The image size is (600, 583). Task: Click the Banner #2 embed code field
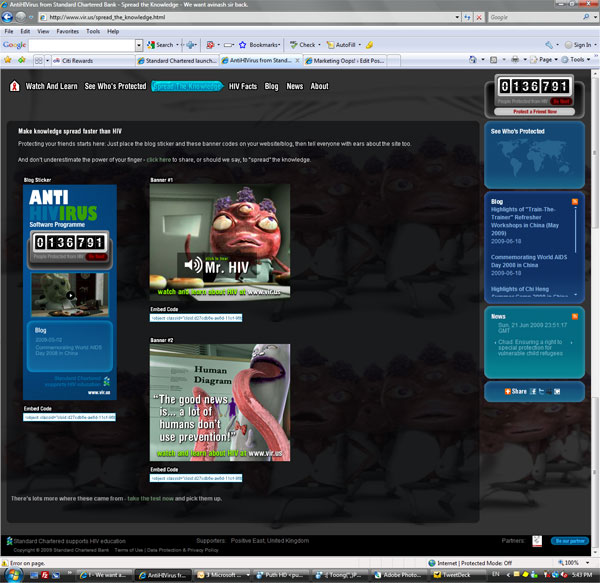point(196,478)
